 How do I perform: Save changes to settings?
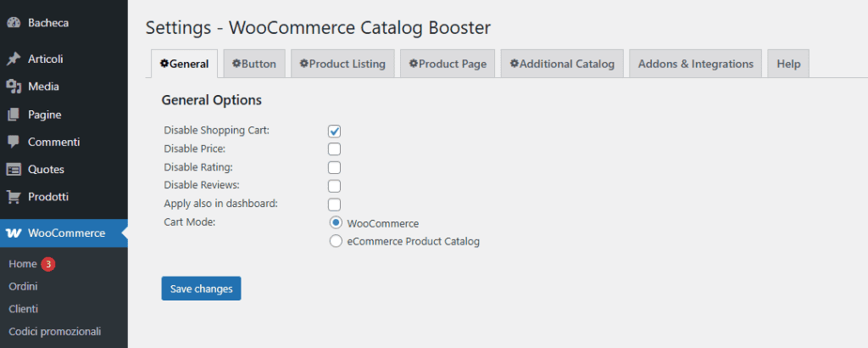201,289
